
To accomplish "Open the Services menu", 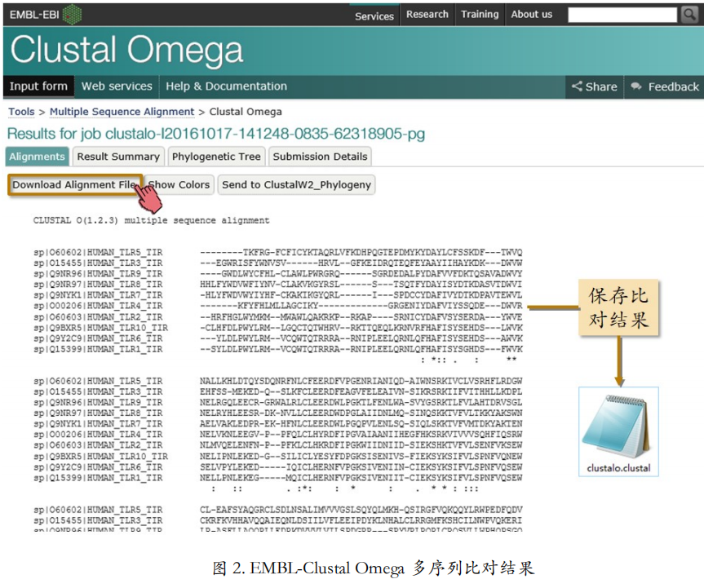I will point(374,15).
